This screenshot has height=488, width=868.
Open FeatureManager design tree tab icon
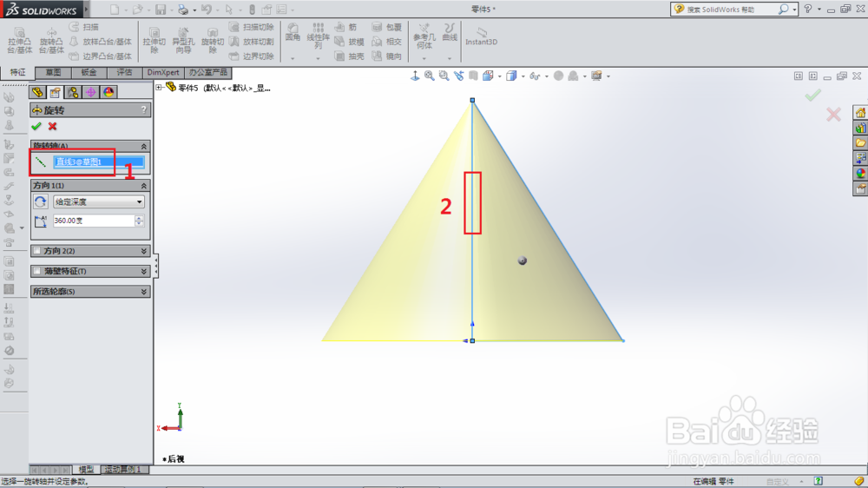(x=37, y=92)
